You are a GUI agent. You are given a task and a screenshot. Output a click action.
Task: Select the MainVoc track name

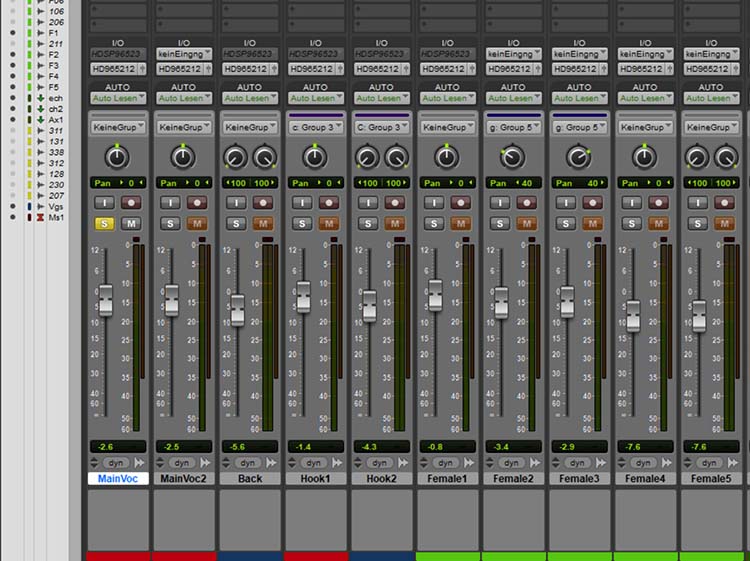(x=118, y=479)
